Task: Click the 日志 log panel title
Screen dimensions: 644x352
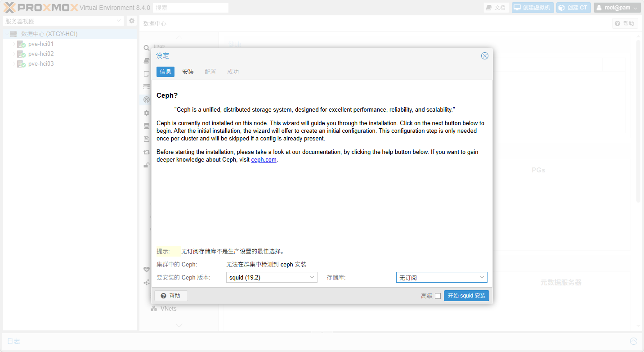Action: click(x=13, y=341)
